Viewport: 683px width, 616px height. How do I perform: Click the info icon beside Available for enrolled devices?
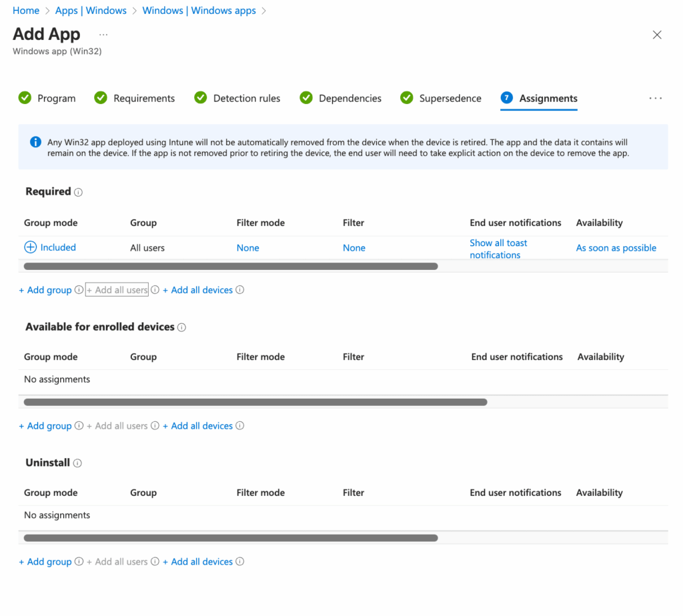(x=181, y=327)
